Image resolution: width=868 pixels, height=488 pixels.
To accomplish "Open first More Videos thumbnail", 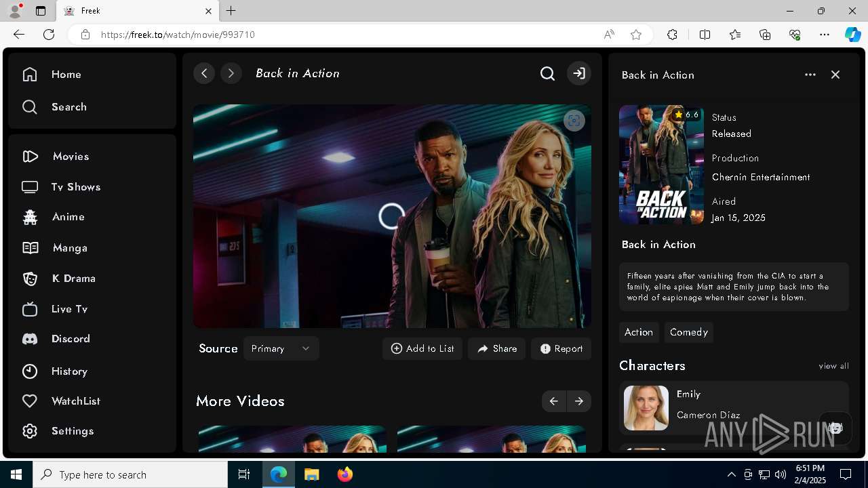I will click(292, 439).
